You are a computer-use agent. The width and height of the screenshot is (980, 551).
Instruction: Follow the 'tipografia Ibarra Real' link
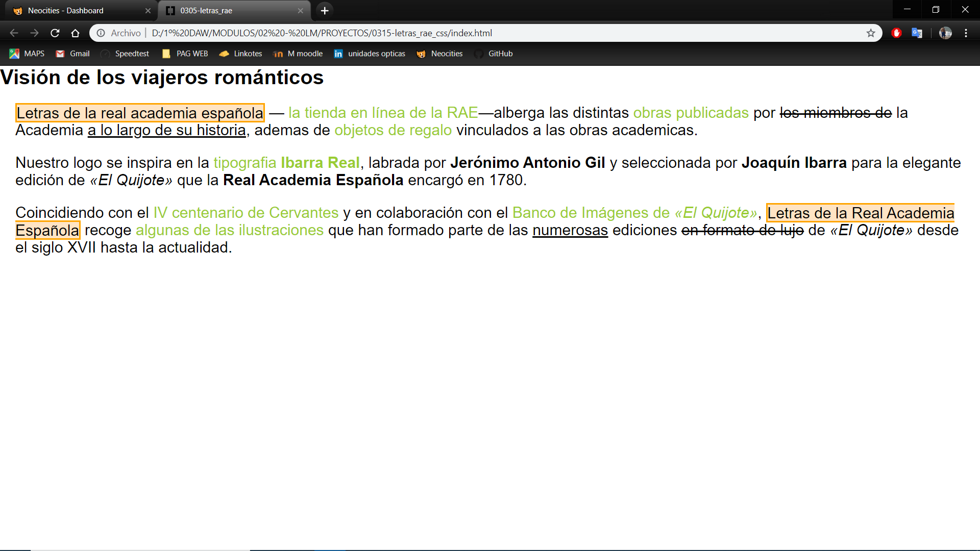click(x=286, y=163)
